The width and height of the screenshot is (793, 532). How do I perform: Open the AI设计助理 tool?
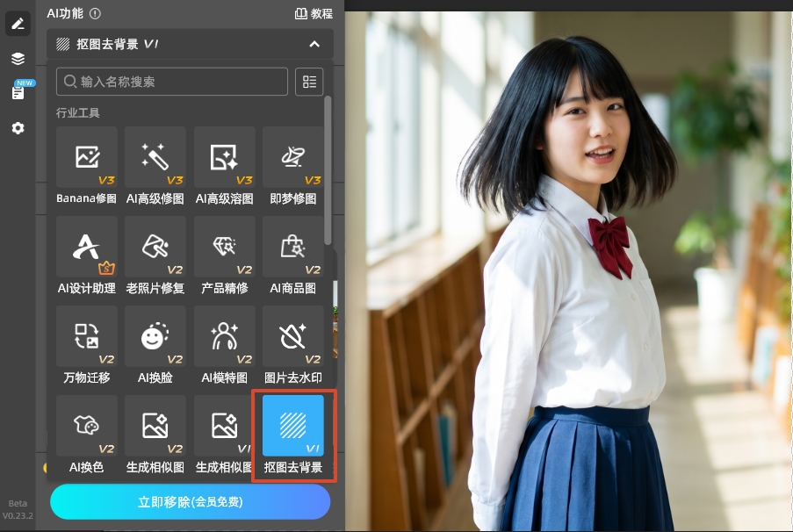86,255
